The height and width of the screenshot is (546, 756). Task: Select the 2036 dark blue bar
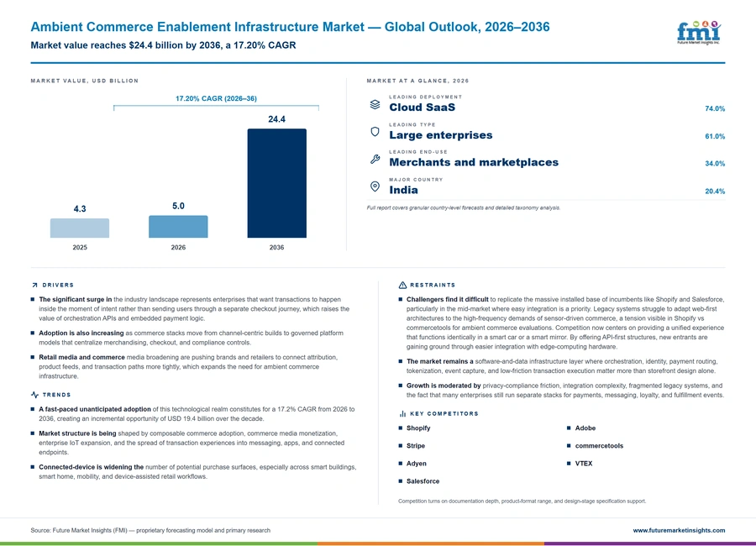(x=276, y=183)
